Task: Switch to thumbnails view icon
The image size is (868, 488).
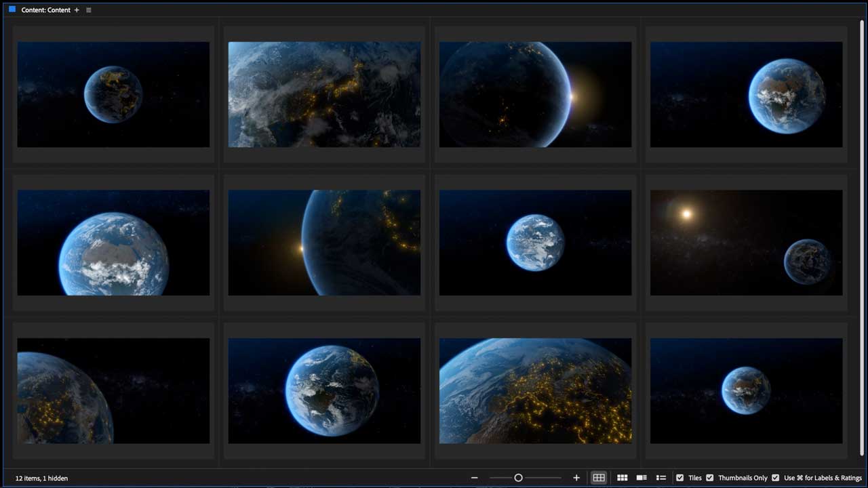Action: click(x=622, y=478)
